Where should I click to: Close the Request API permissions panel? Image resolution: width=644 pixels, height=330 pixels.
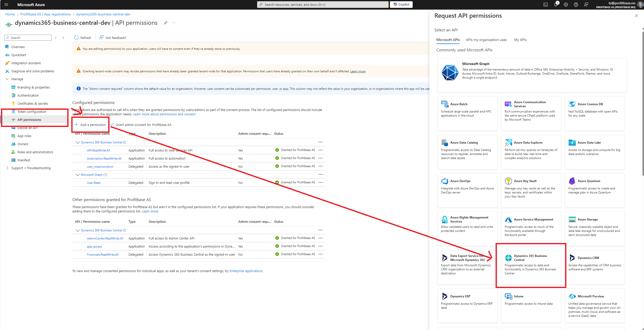[x=636, y=16]
